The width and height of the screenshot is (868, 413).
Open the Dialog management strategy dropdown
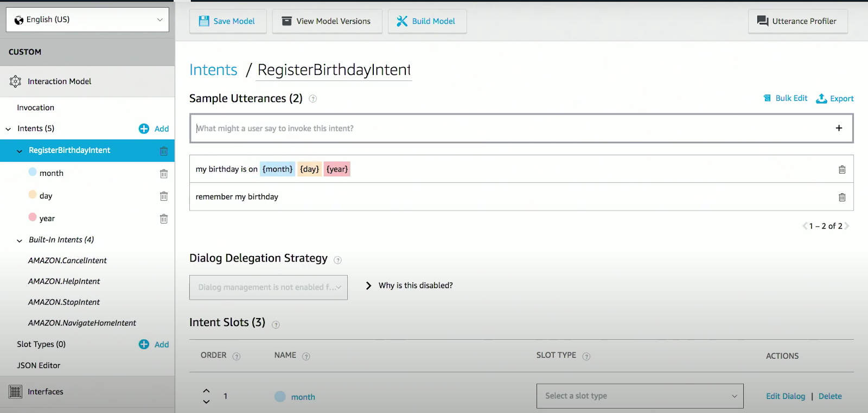tap(269, 287)
